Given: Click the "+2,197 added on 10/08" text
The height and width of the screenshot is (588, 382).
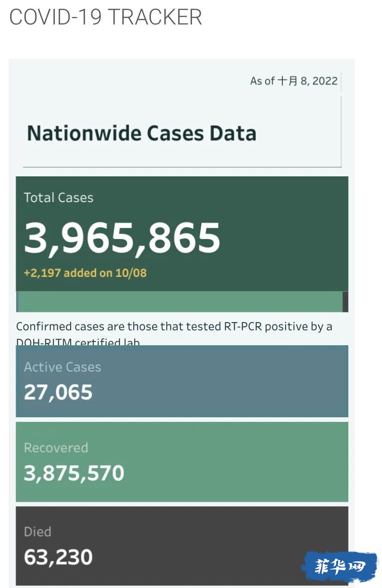Looking at the screenshot, I should [x=85, y=273].
